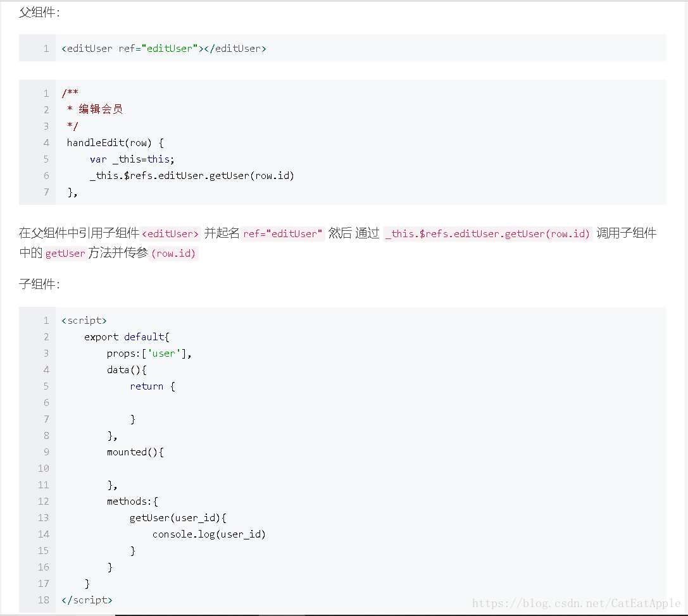Click the "props:['user']," line
Image resolution: width=688 pixels, height=616 pixels.
149,354
